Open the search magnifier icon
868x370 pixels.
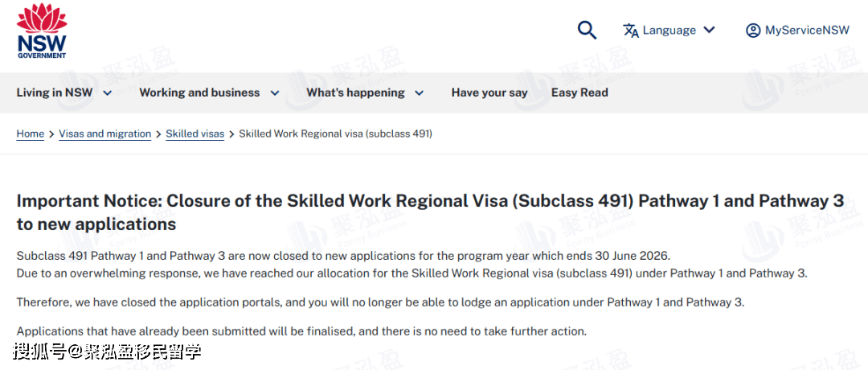click(588, 31)
